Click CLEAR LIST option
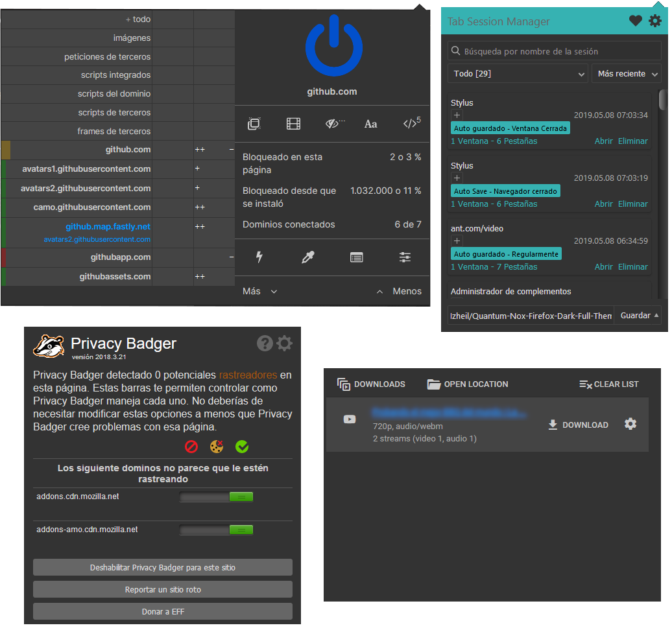The height and width of the screenshot is (632, 672). [x=608, y=384]
